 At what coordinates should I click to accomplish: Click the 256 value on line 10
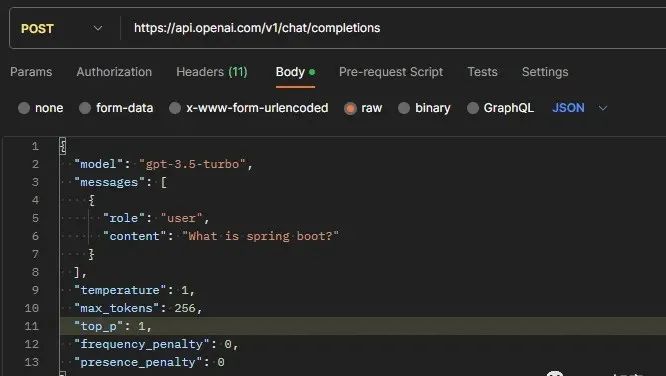pos(185,308)
